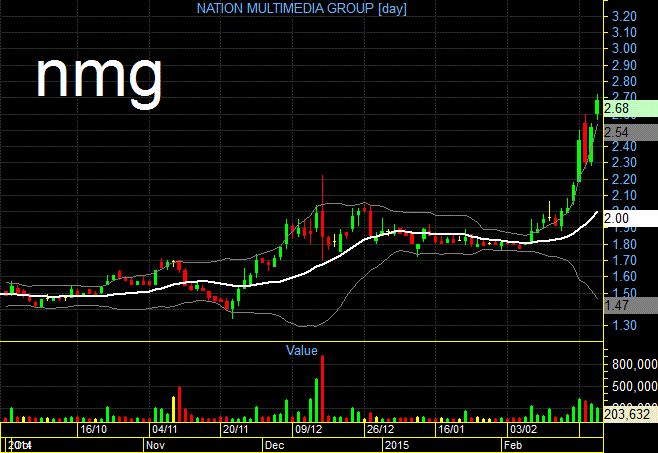Viewport: 658px width, 453px height.
Task: Click the 03/02 date marker
Action: [x=523, y=429]
